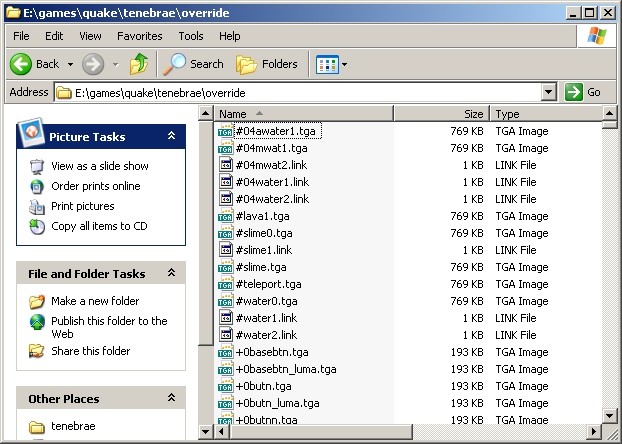Select the #04awater1.tga file icon
The image size is (622, 444).
click(x=226, y=131)
